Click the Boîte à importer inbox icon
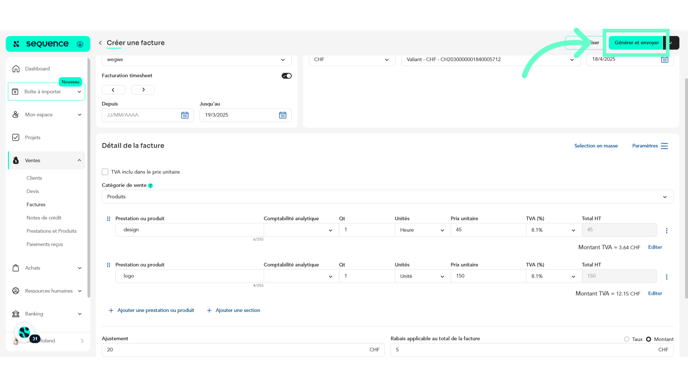688x387 pixels. [15, 92]
